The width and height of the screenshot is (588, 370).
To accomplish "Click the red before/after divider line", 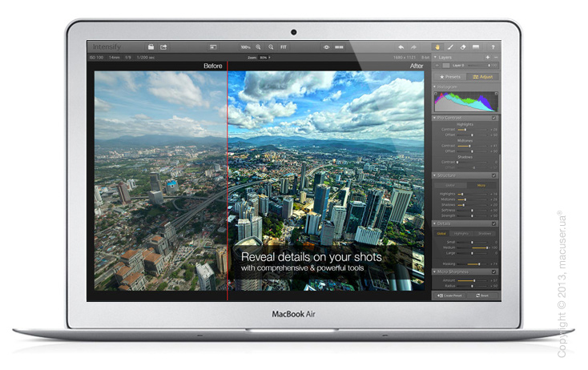I will (228, 181).
